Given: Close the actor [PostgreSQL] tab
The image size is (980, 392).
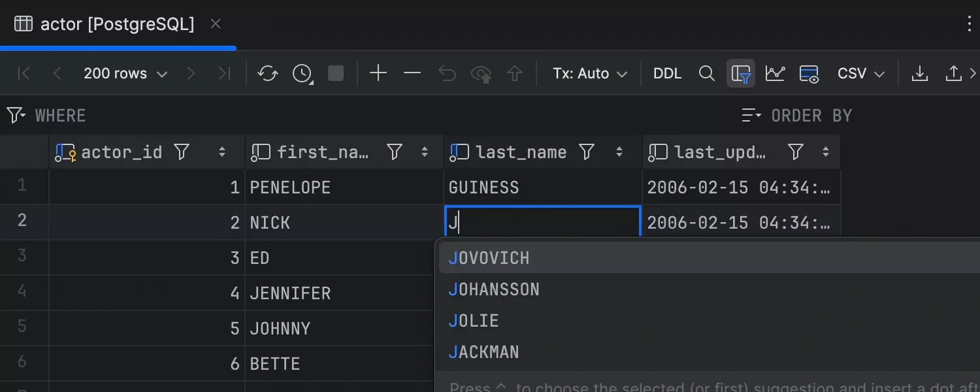Looking at the screenshot, I should [216, 24].
